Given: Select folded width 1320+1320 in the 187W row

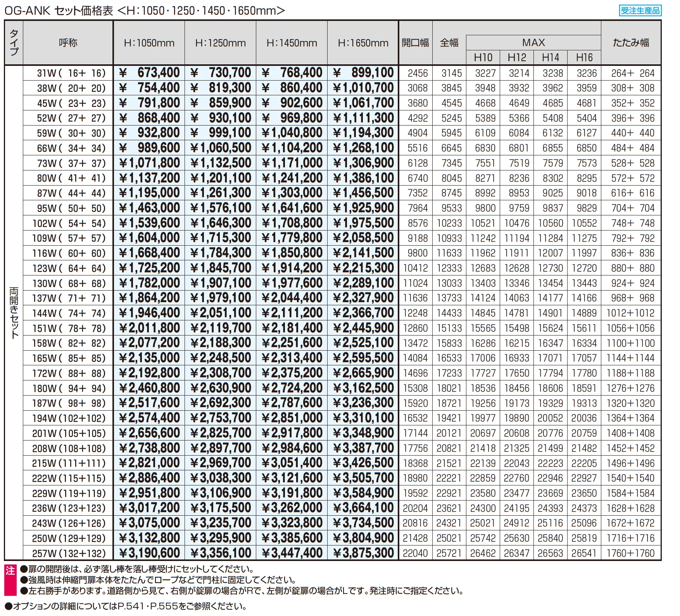Looking at the screenshot, I should [631, 403].
